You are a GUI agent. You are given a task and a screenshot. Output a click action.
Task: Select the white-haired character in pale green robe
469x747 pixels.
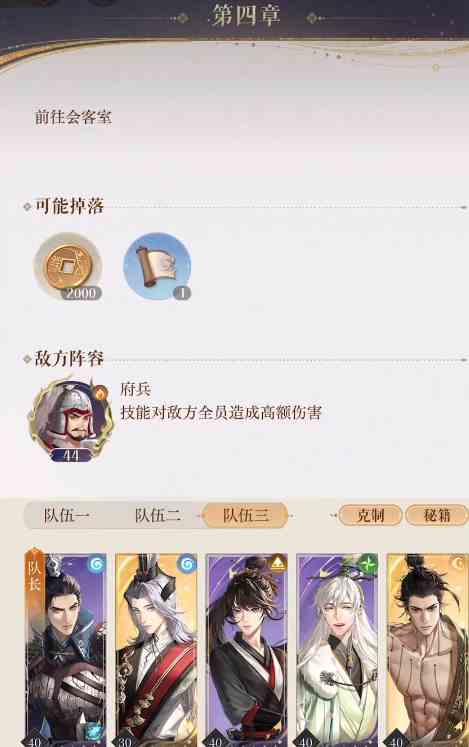tap(337, 650)
